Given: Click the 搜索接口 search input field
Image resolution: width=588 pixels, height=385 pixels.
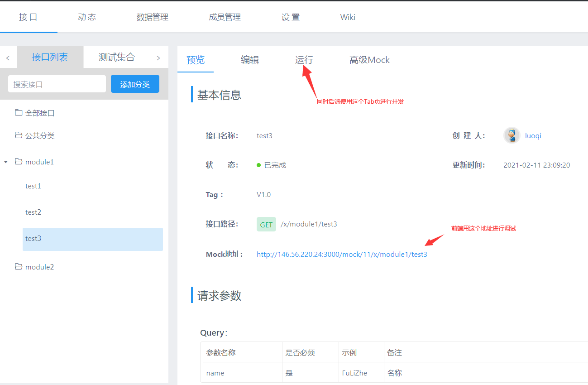Looking at the screenshot, I should point(57,84).
